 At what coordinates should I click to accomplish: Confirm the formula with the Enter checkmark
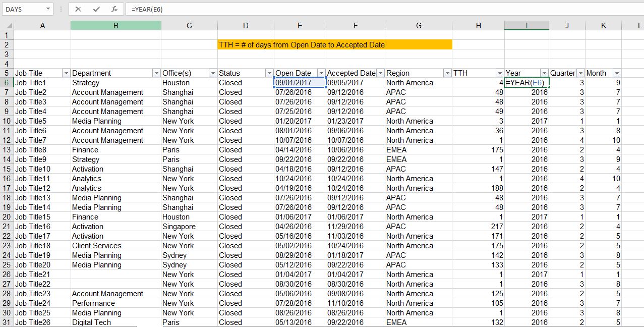pos(96,9)
